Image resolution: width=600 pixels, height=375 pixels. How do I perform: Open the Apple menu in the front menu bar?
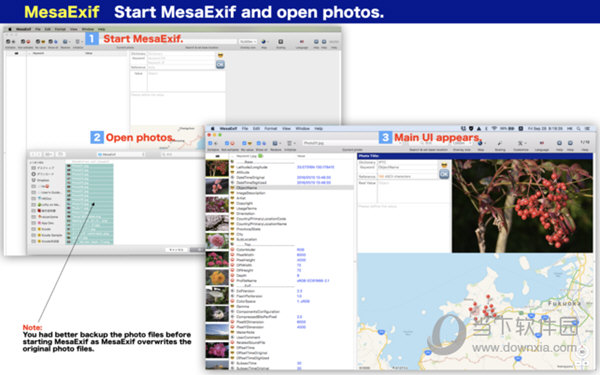point(213,129)
